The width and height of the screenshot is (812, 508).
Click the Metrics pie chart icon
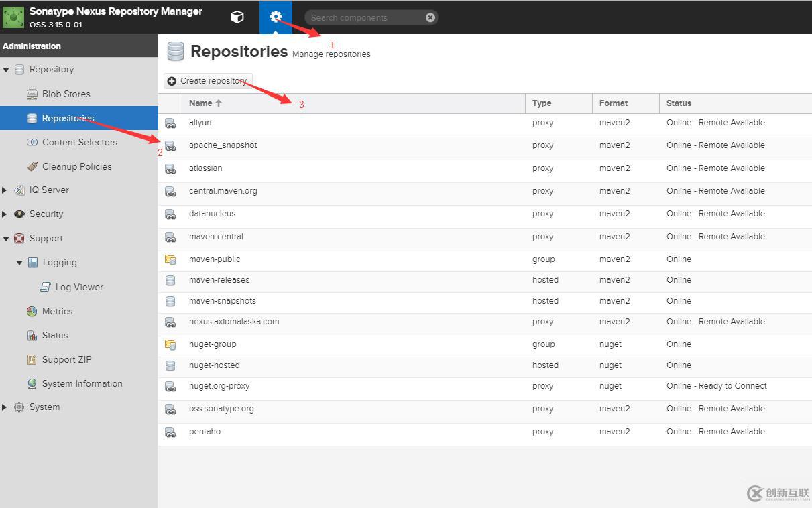tap(32, 311)
